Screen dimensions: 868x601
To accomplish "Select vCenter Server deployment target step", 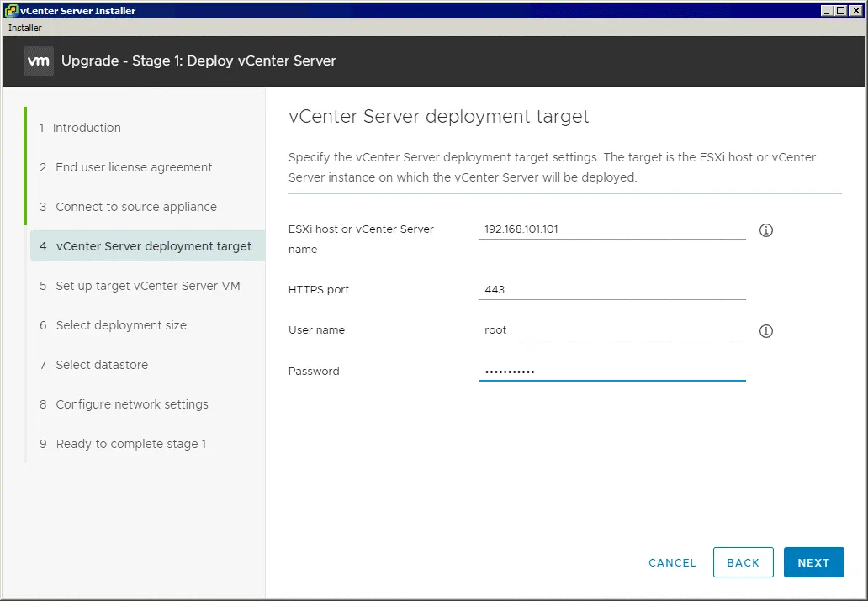I will (153, 246).
